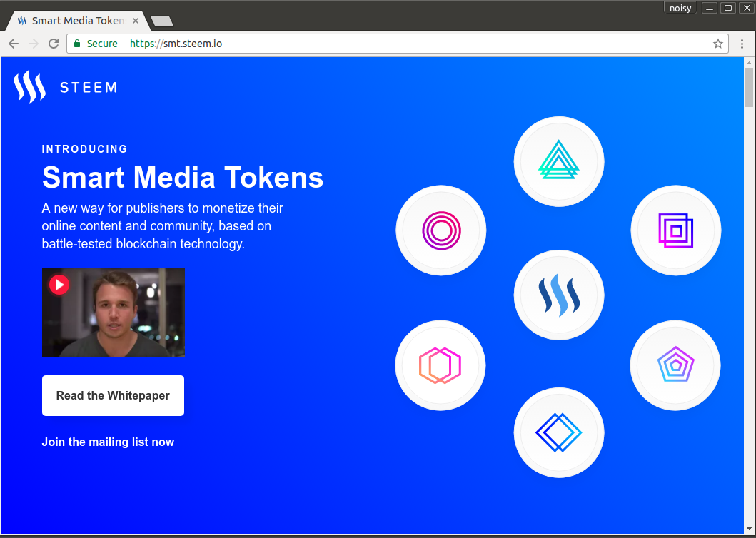Maximize the browser window
756x538 pixels.
[728, 8]
